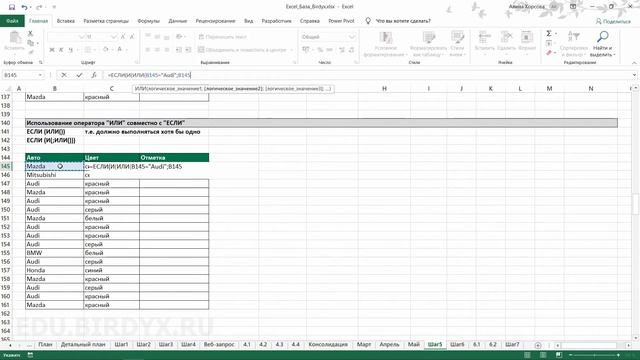Screen dimensions: 640x360
Task: Click the zoom slider in status bar
Action: pos(595,355)
